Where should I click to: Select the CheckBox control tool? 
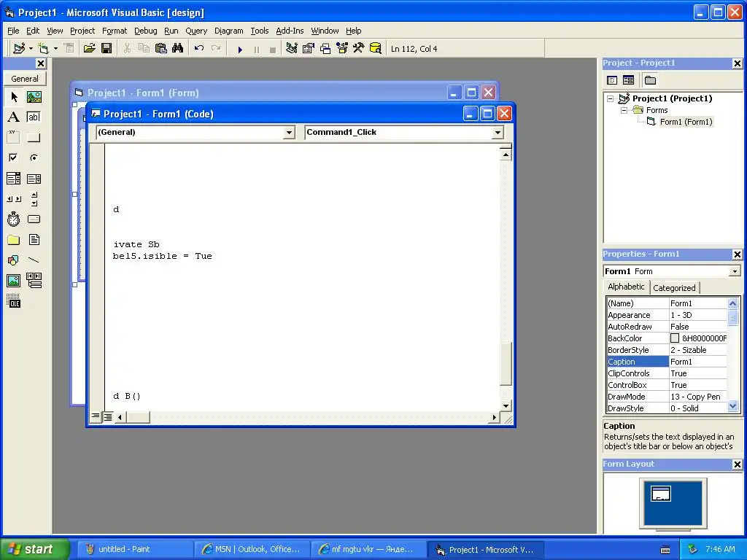14,157
